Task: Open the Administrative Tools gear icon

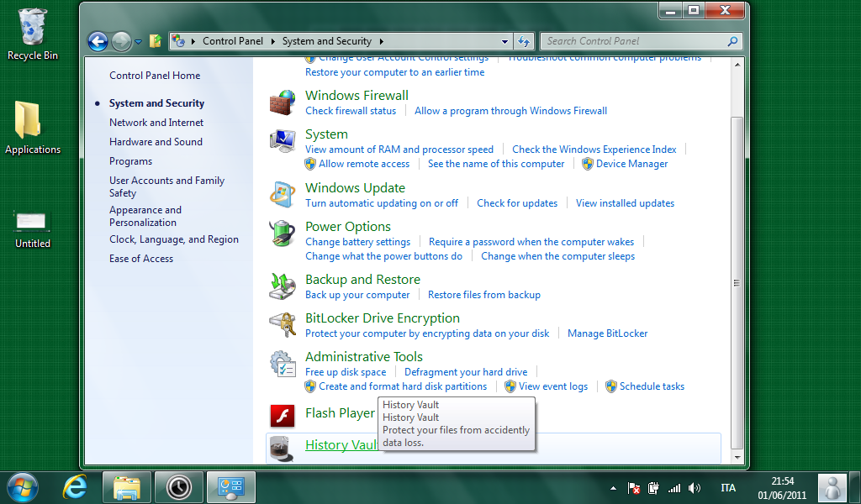Action: (283, 364)
